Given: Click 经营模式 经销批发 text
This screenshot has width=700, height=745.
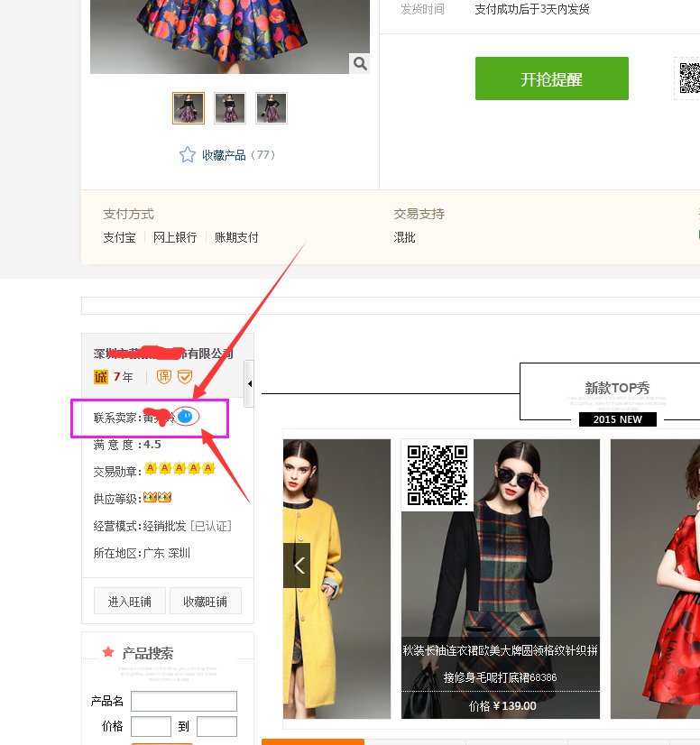Looking at the screenshot, I should tap(140, 526).
